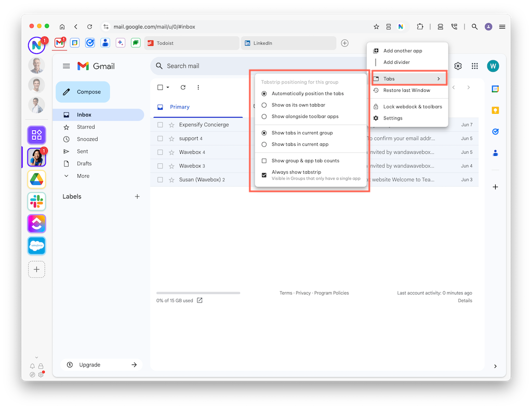The height and width of the screenshot is (409, 532).
Task: Open the Google Tasks toolbar app
Action: coord(90,43)
